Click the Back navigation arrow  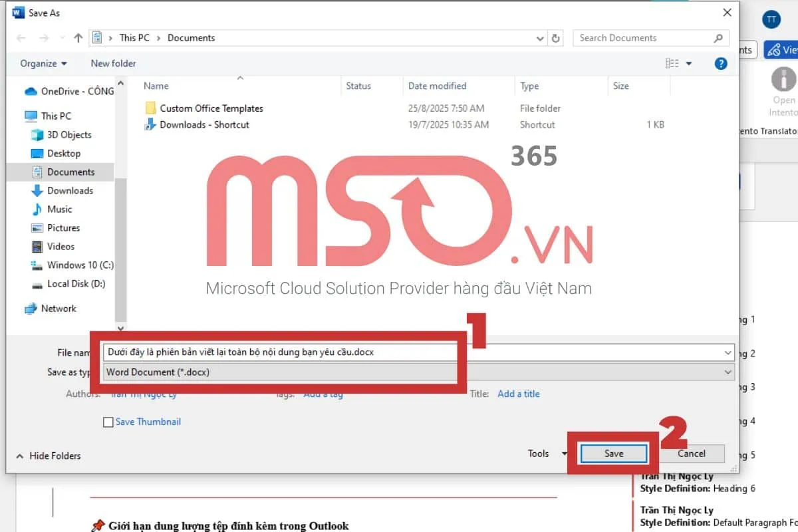click(x=21, y=38)
